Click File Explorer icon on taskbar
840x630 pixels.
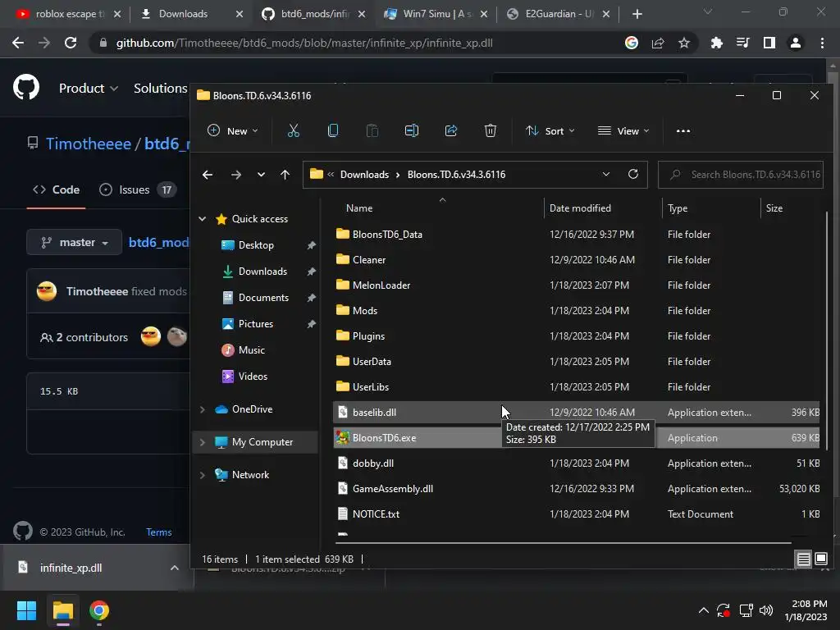click(x=63, y=610)
